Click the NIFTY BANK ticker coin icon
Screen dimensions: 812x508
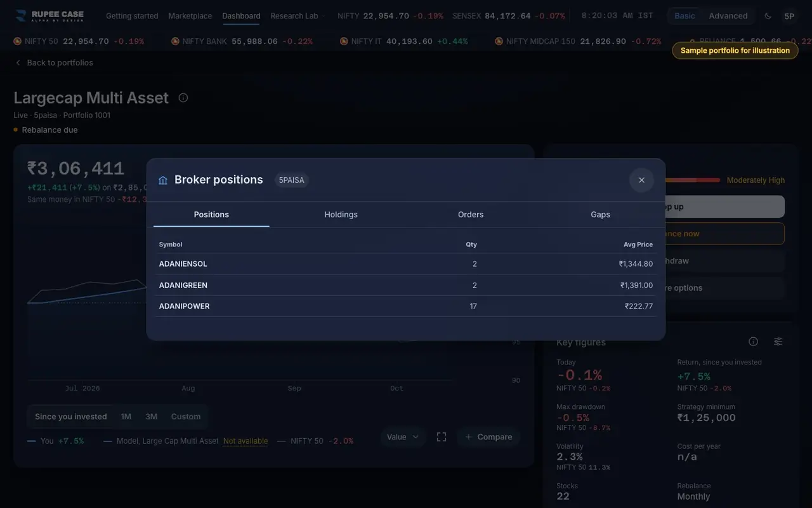coord(175,41)
